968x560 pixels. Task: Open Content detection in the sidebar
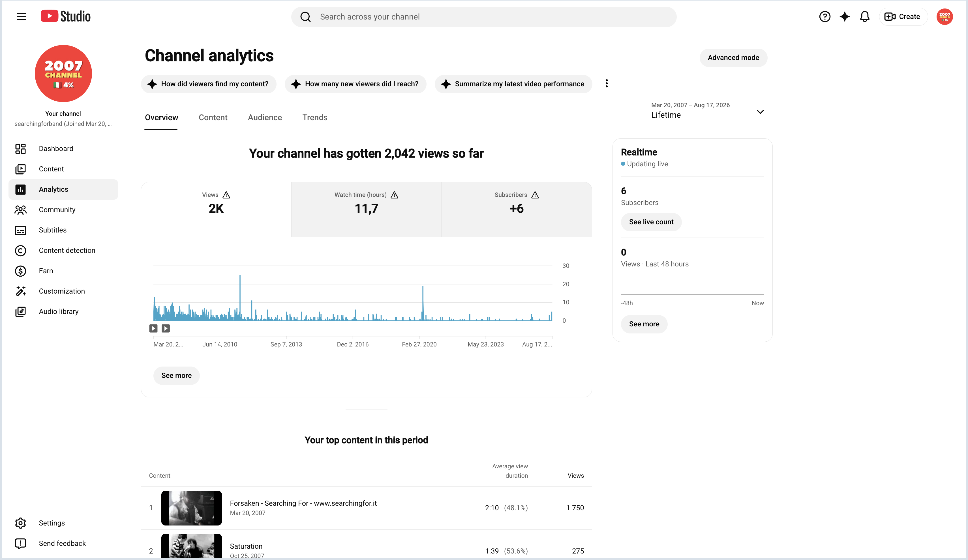coord(63,250)
